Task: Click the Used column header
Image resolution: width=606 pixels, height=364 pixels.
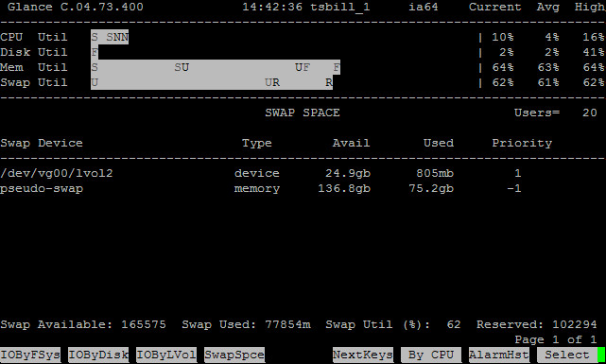Action: (439, 143)
